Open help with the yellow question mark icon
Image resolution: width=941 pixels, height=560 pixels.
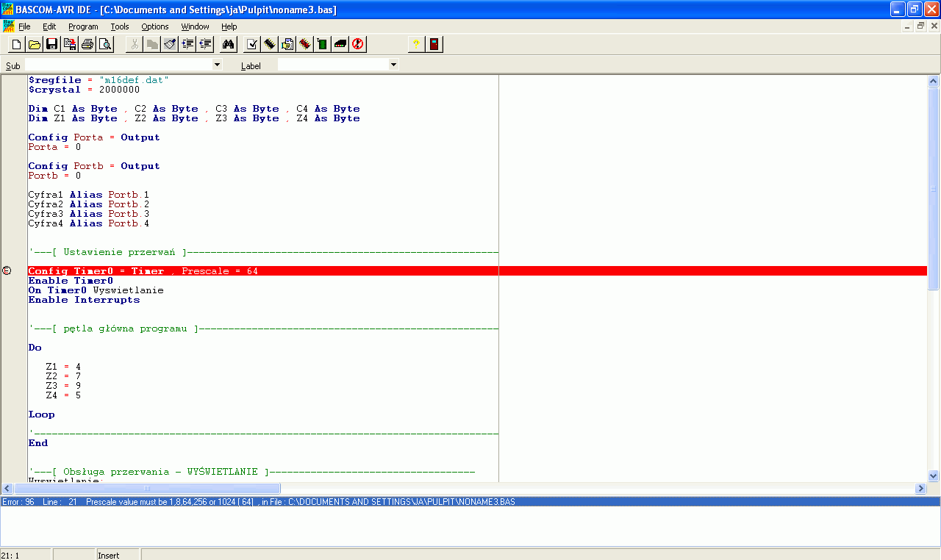[x=417, y=45]
